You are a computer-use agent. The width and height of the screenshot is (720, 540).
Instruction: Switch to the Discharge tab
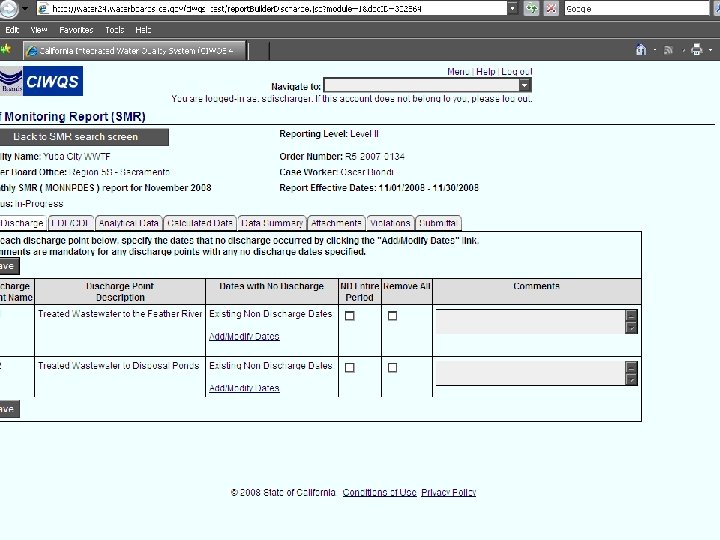click(22, 223)
